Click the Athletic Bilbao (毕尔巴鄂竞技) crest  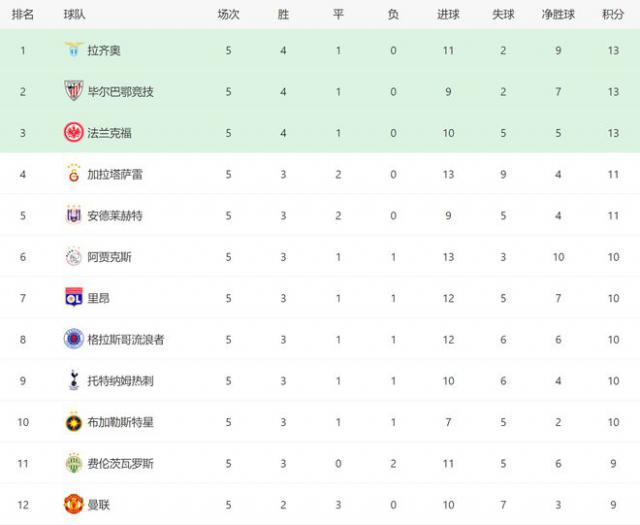(73, 91)
